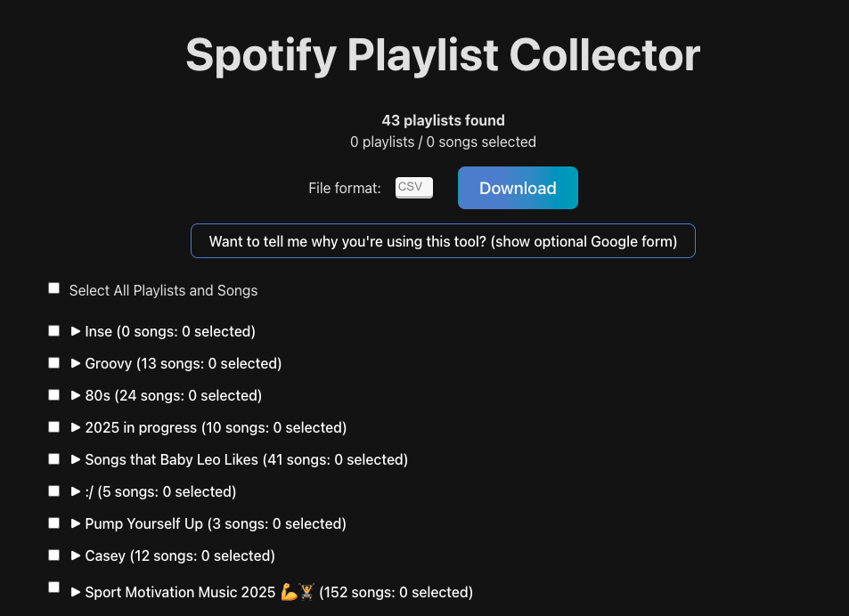Check Select All Playlists and Songs

[x=53, y=288]
